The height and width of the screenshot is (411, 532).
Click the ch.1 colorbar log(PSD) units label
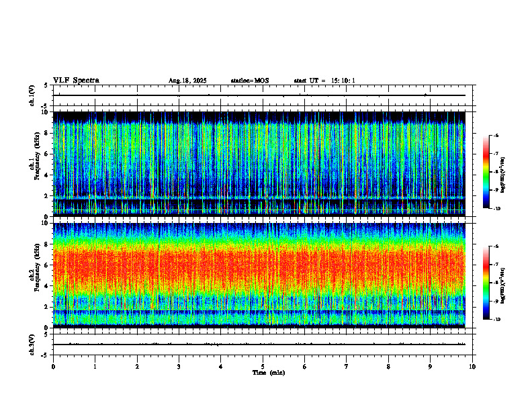coord(503,175)
